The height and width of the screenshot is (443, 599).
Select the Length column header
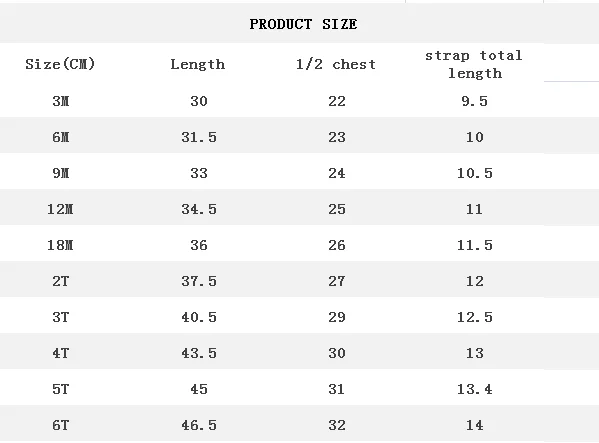pyautogui.click(x=198, y=64)
